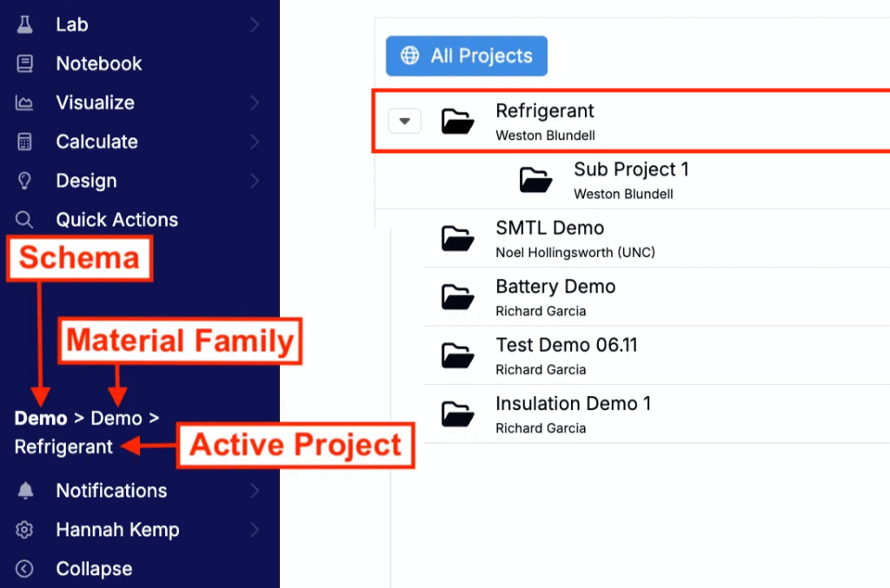Screen dimensions: 890x588
Task: Click the Refrigerant active project link
Action: 63,446
